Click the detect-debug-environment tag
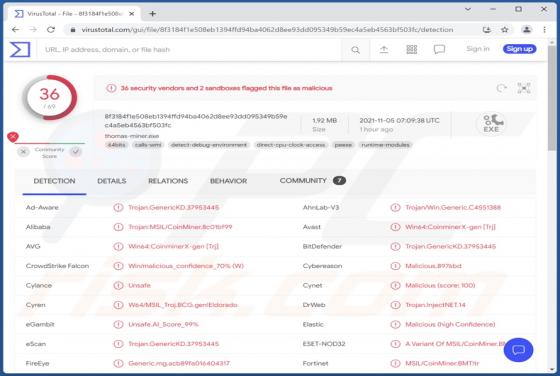Screen dimensions: 560x376 [x=209, y=145]
